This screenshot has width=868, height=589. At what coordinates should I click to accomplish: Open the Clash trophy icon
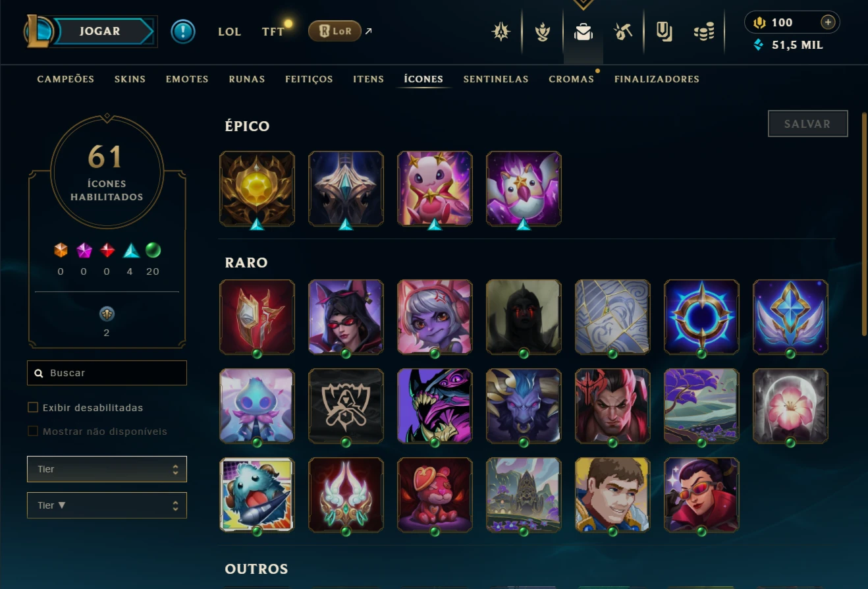click(x=542, y=32)
